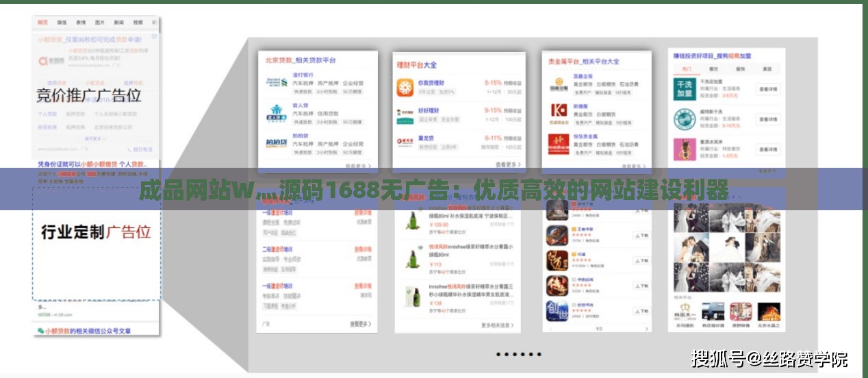Click the carousel pagination dots
The image size is (868, 378).
coord(518,354)
